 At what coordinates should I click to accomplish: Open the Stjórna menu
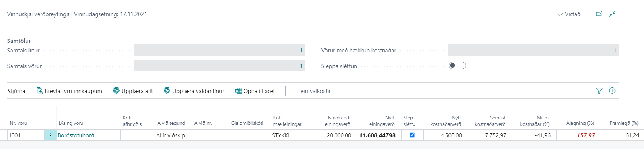(16, 91)
